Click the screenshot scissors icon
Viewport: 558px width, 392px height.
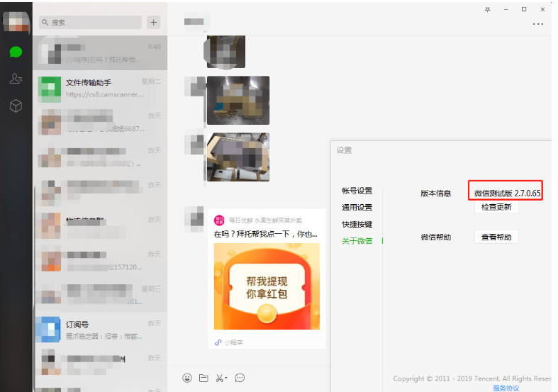tap(220, 378)
